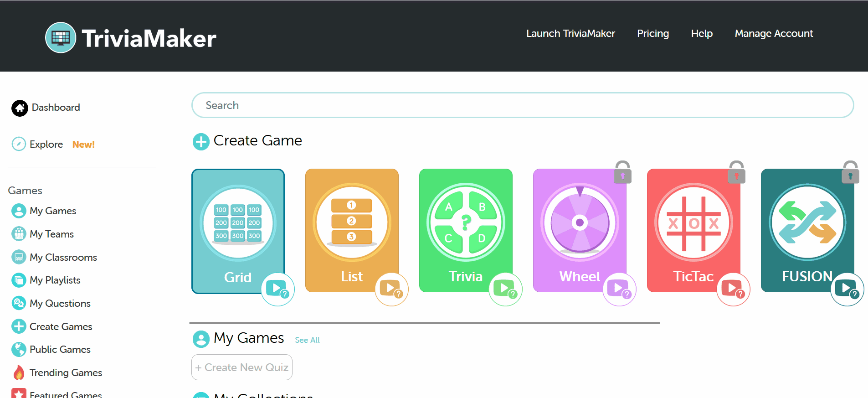Play the List game preview video
This screenshot has width=868, height=398.
coord(391,289)
